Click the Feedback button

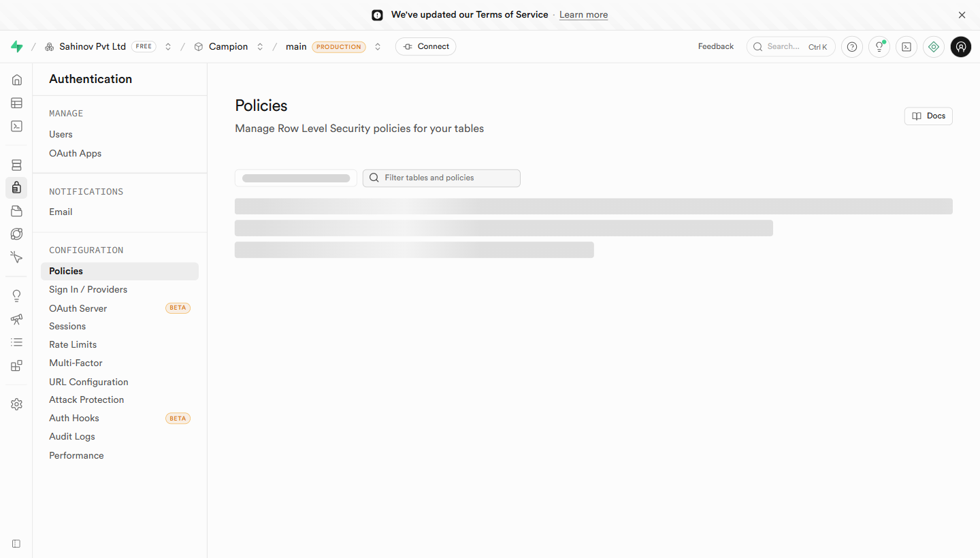(x=716, y=46)
